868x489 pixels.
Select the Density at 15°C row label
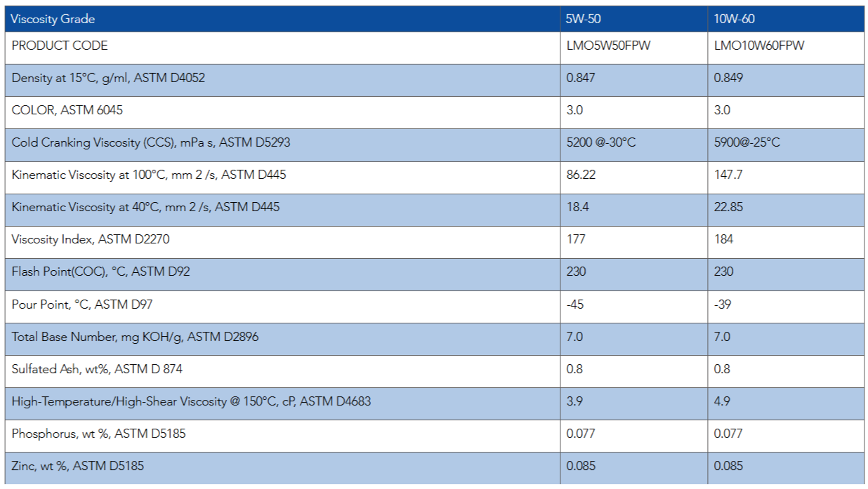coord(108,78)
